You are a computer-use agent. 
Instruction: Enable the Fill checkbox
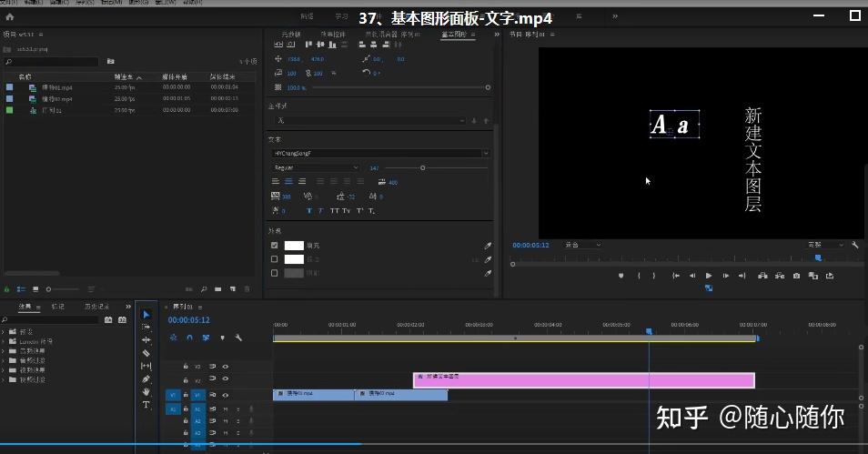pyautogui.click(x=274, y=246)
